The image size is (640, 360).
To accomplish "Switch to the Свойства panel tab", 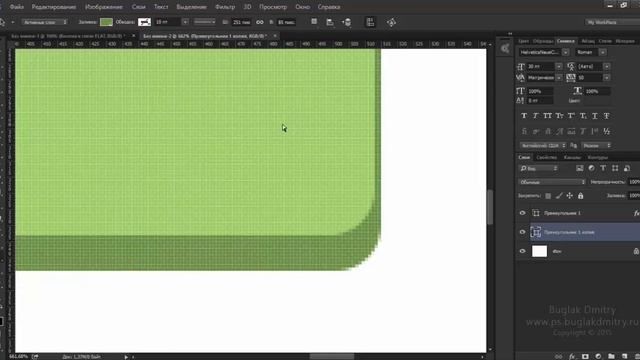I will (547, 158).
